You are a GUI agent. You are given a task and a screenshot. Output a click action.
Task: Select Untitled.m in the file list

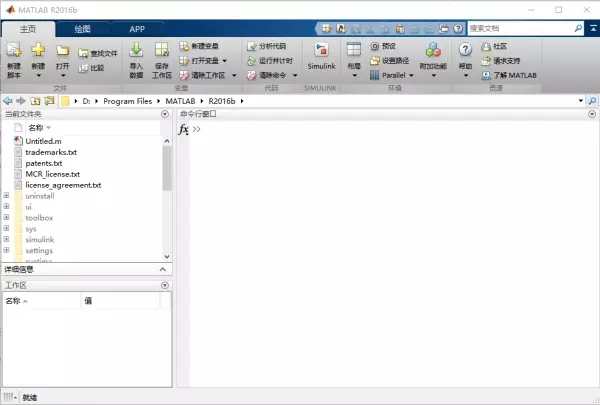pyautogui.click(x=43, y=141)
